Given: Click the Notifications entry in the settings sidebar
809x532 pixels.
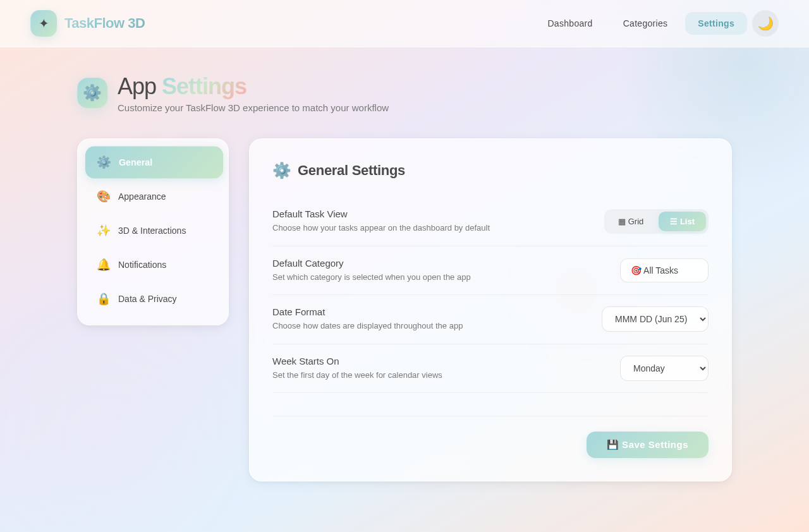Looking at the screenshot, I should [142, 265].
